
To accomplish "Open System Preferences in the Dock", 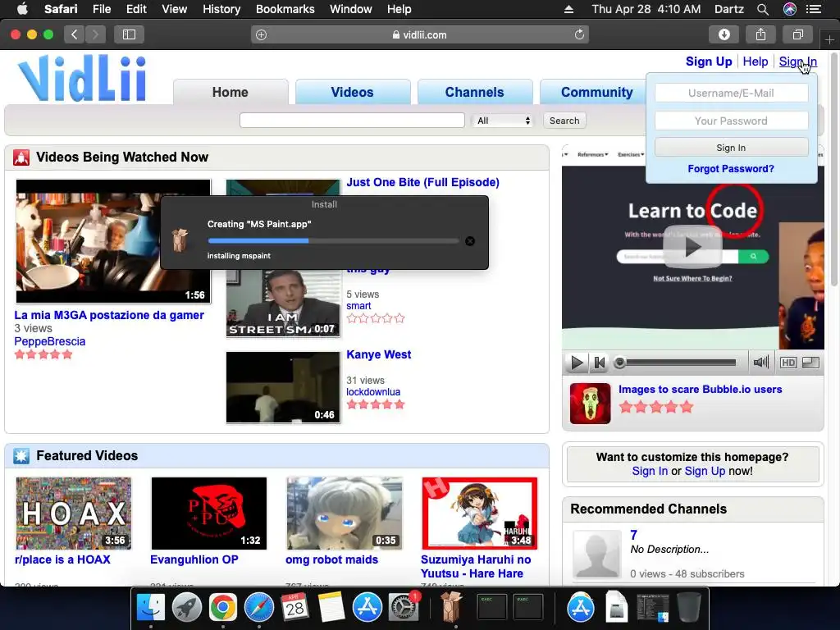I will tap(403, 608).
